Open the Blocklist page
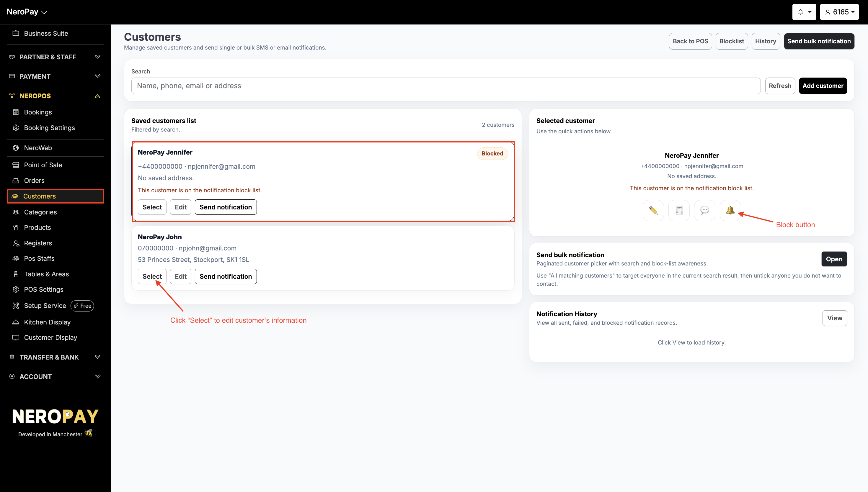868x492 pixels. (731, 41)
